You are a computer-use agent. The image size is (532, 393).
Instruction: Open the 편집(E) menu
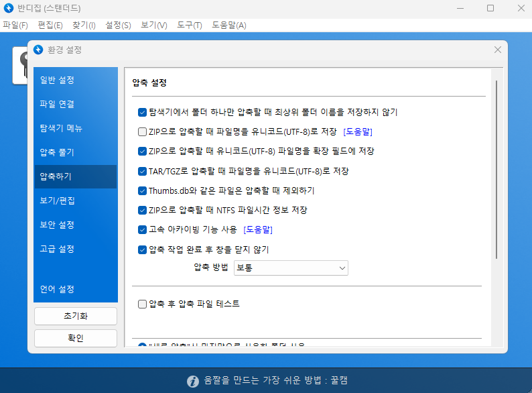click(50, 25)
